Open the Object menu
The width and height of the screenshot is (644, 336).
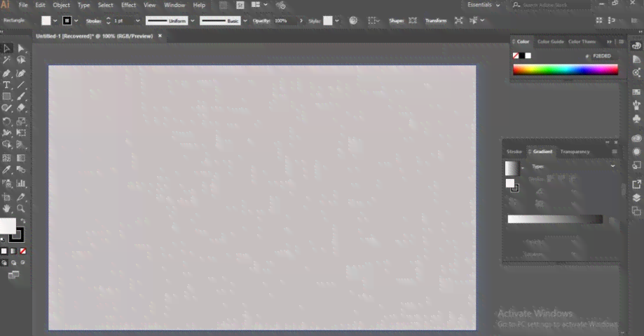click(61, 5)
